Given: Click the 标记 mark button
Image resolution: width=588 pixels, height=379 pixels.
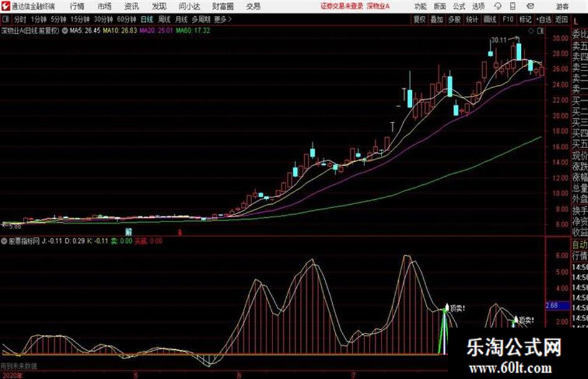Looking at the screenshot, I should 525,19.
